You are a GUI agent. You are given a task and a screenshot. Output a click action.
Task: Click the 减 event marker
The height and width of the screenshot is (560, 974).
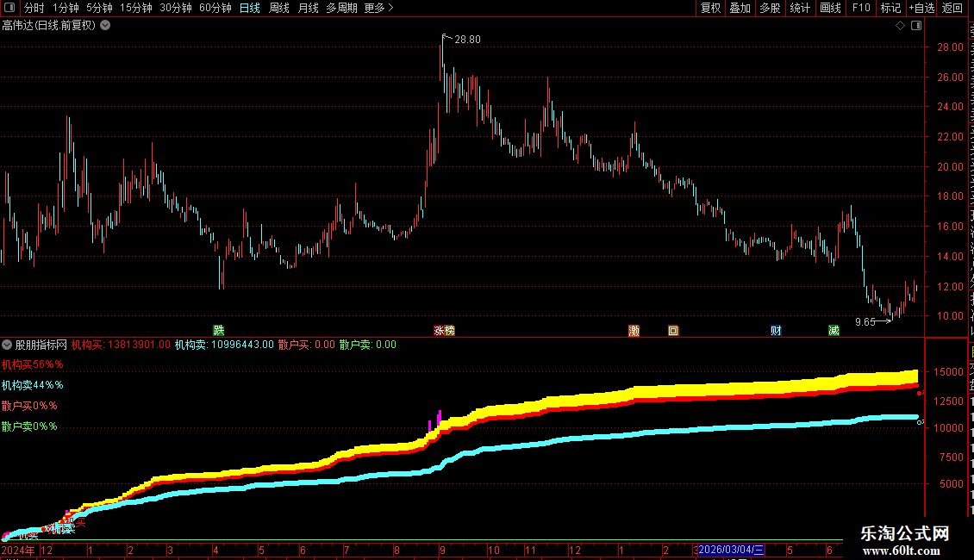coord(834,330)
